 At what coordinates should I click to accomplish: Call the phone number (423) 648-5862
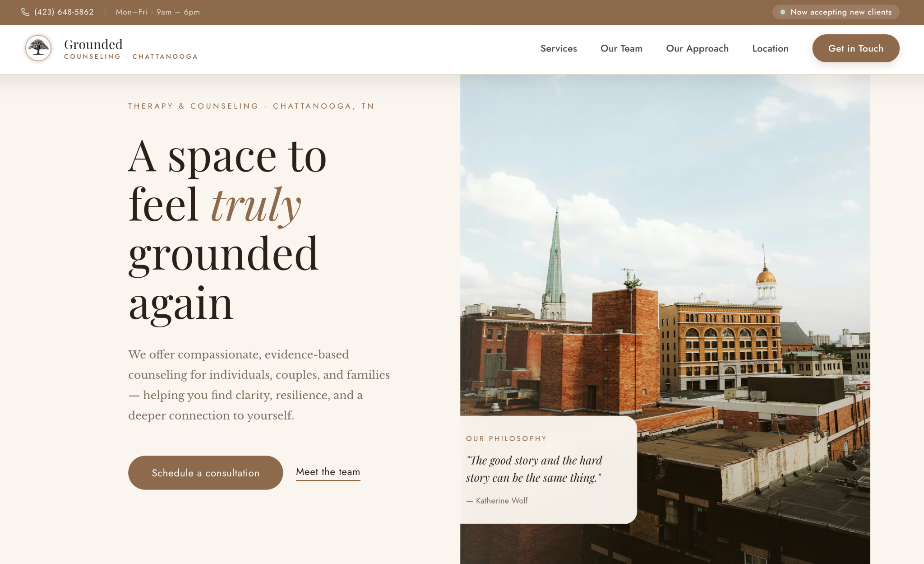tap(64, 12)
